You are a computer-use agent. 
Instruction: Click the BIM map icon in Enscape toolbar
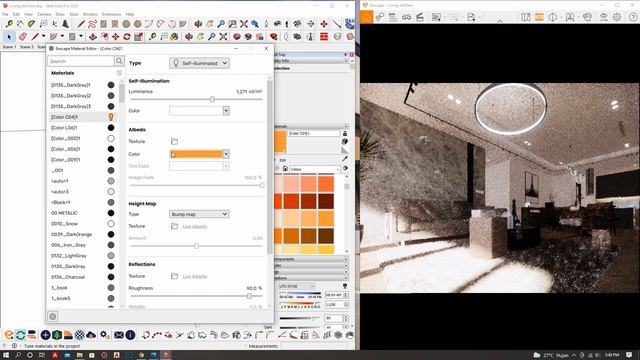526,17
